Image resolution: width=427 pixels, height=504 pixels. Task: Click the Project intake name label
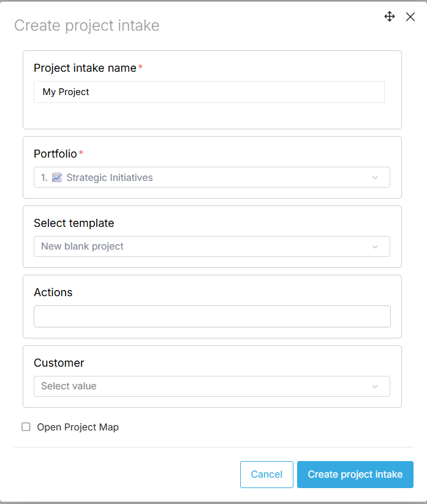[x=85, y=68]
